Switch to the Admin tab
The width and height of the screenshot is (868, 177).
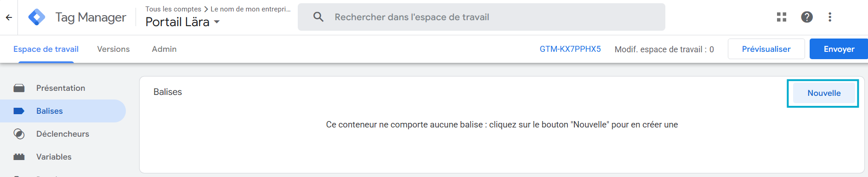[x=164, y=49]
